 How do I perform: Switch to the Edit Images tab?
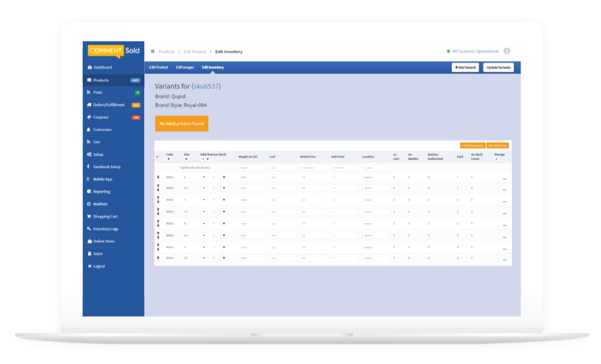tap(185, 68)
